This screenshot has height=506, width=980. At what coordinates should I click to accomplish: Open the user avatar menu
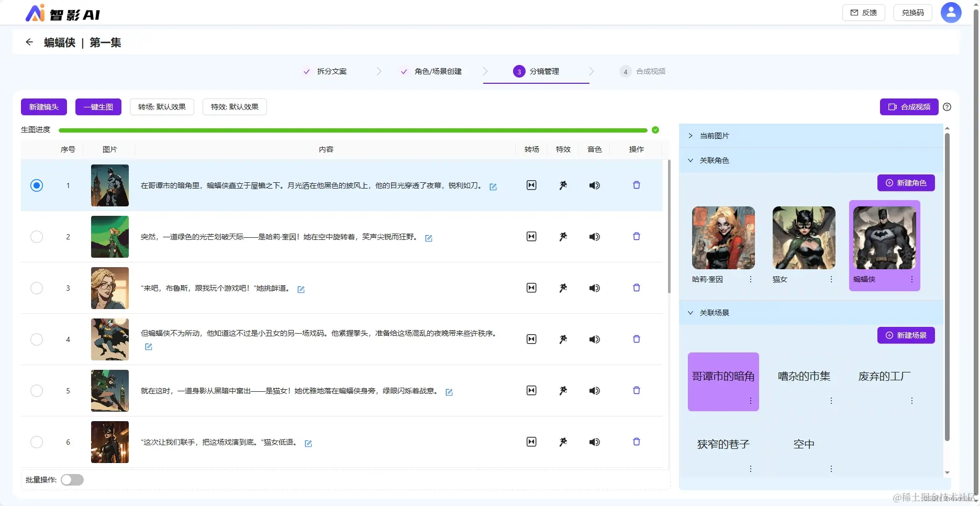coord(951,13)
